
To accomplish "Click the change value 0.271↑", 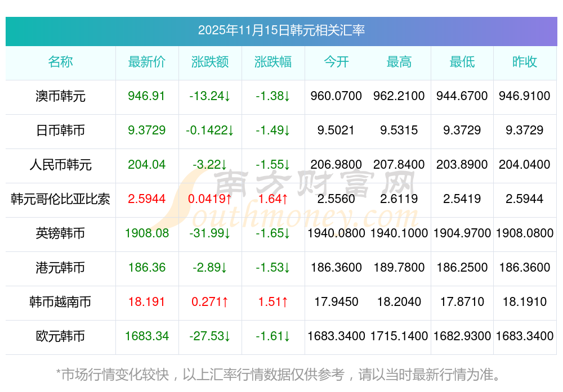I will (x=210, y=301).
